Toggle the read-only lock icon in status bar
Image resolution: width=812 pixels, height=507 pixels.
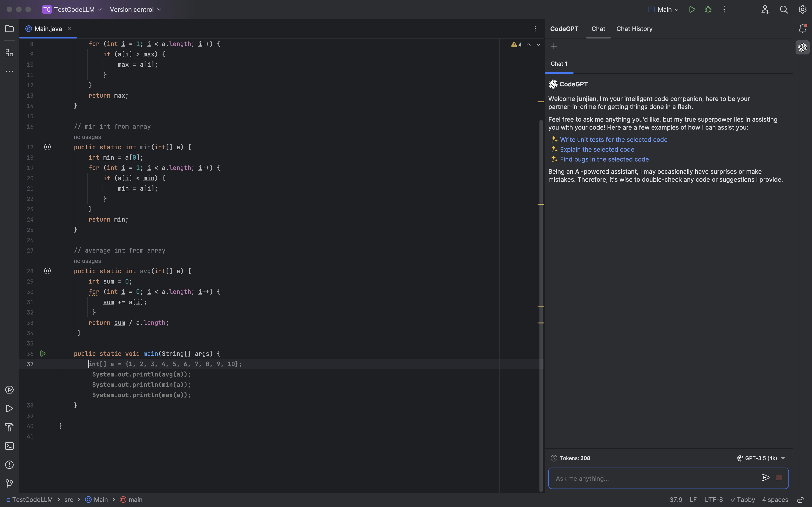point(800,500)
